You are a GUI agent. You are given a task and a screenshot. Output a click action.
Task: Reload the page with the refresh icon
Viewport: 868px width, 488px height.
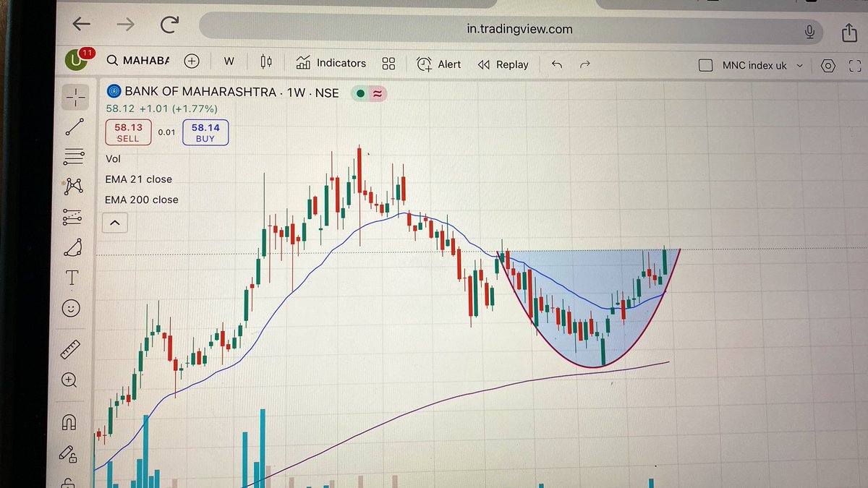pyautogui.click(x=169, y=25)
